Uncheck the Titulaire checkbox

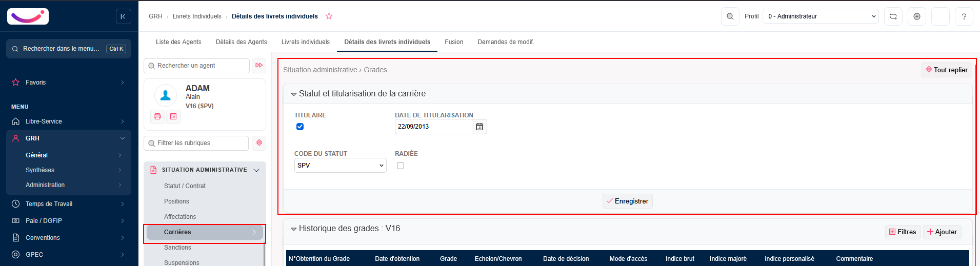point(300,127)
